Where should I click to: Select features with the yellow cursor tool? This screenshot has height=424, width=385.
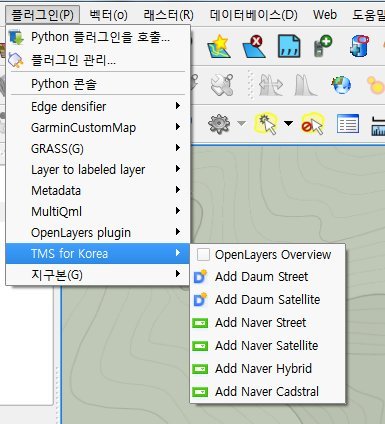(x=266, y=124)
